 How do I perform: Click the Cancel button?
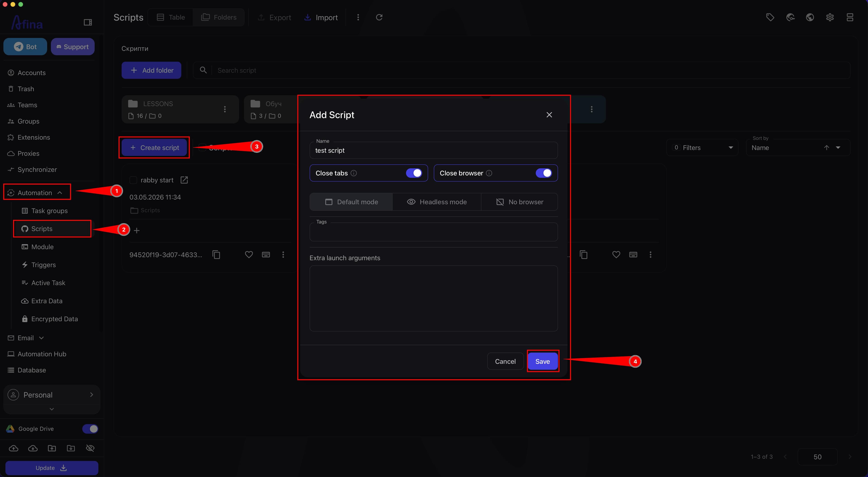coord(505,362)
